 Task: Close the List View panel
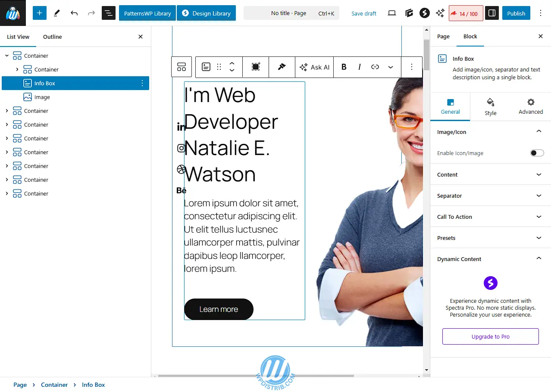tap(141, 37)
